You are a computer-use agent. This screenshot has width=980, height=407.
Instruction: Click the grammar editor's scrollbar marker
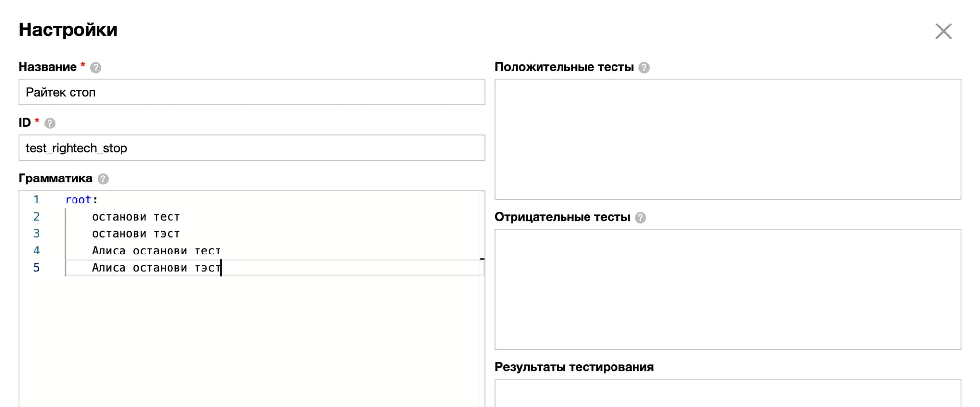coord(482,259)
